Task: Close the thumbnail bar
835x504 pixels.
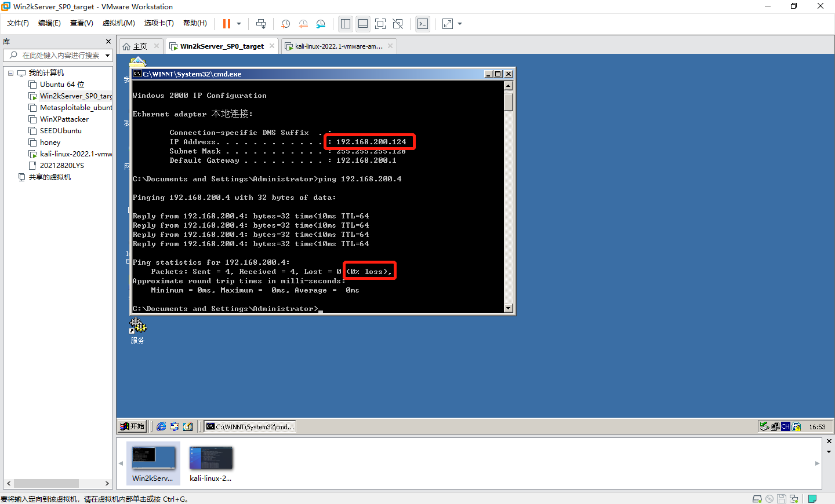Action: pos(829,441)
